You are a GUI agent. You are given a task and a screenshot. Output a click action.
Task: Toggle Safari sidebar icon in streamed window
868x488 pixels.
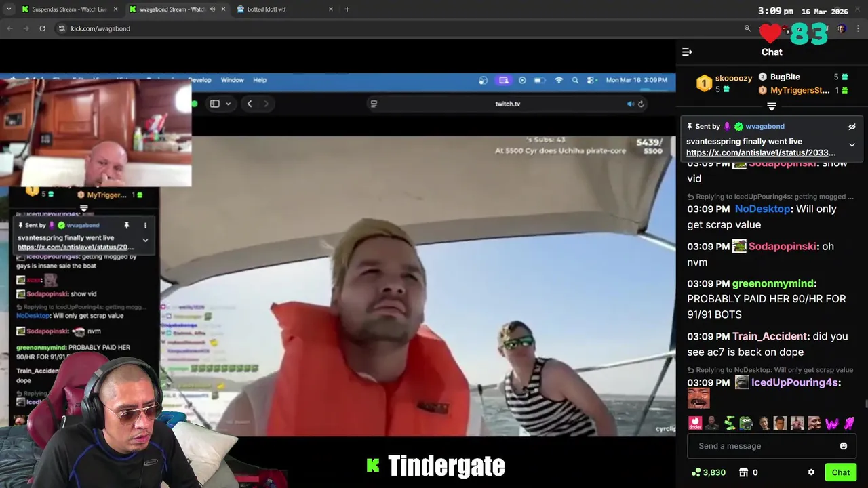[214, 104]
